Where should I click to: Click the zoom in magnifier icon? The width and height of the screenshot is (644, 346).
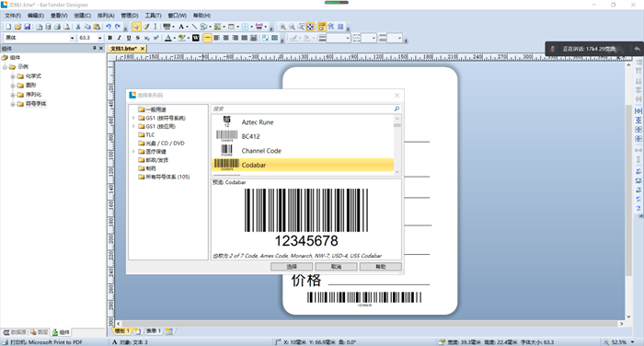click(282, 27)
